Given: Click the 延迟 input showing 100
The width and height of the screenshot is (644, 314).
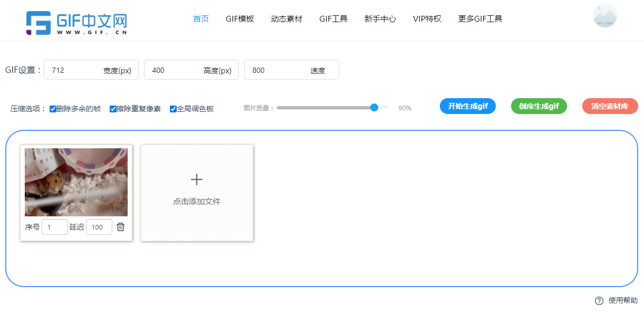Looking at the screenshot, I should pos(99,227).
